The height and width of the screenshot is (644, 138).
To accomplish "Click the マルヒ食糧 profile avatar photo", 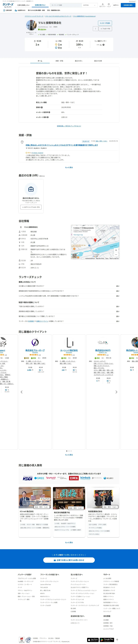I will coord(31,25).
